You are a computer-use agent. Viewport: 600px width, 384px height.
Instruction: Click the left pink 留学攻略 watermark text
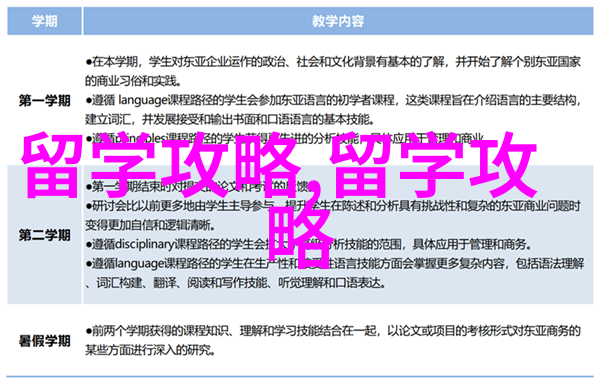click(159, 165)
